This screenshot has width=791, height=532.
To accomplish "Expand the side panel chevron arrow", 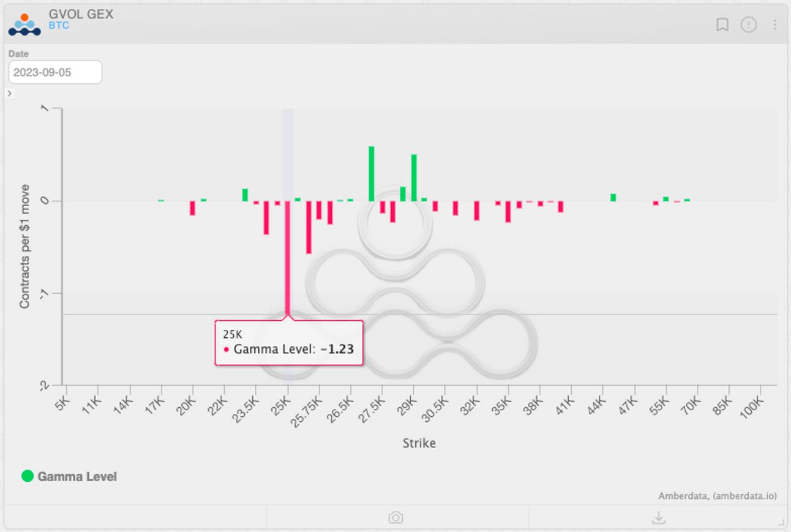I will pos(10,93).
